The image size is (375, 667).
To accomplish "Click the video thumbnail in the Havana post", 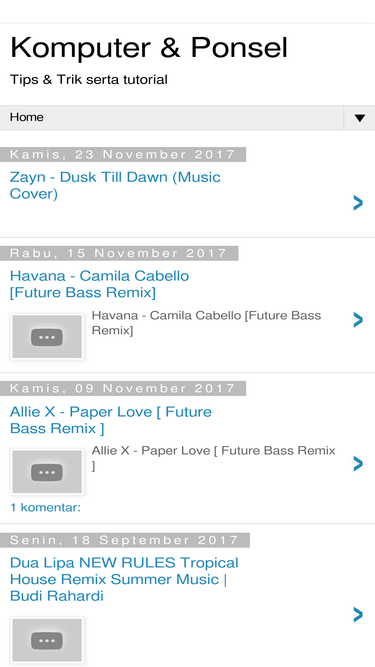I will pos(47,337).
